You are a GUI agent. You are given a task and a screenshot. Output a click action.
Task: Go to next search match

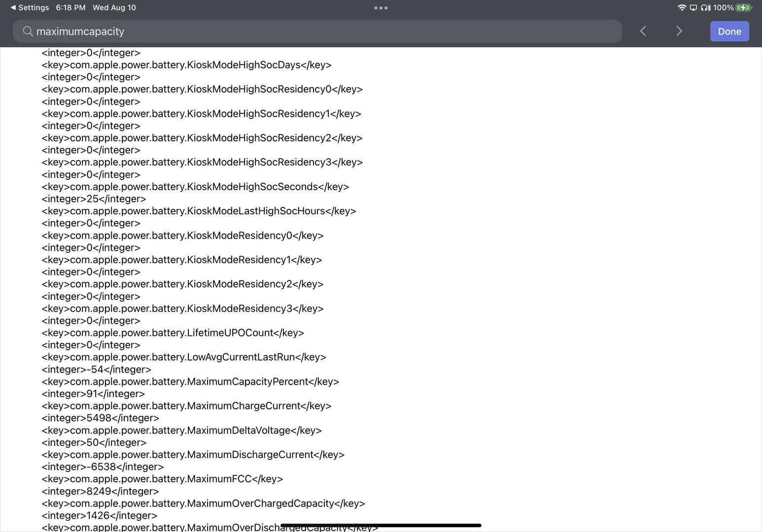tap(679, 32)
